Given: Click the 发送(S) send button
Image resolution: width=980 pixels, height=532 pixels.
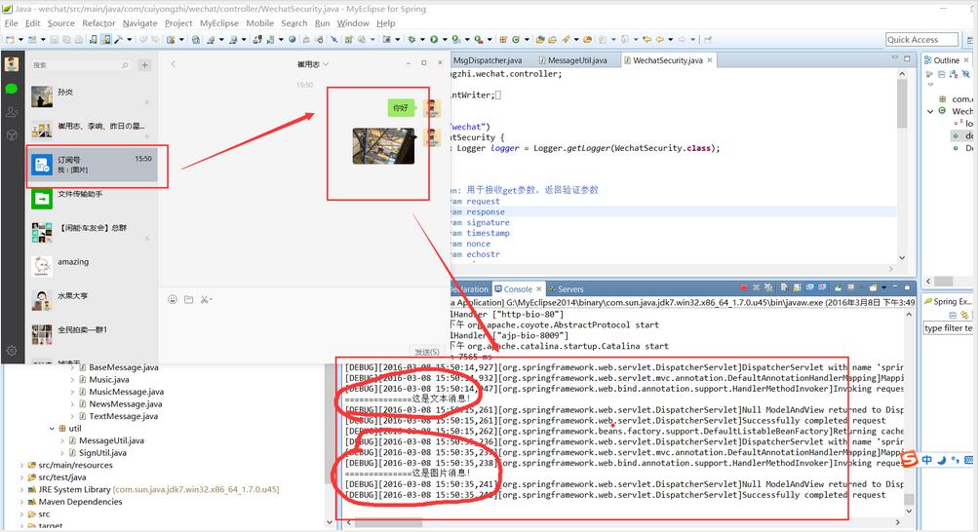Looking at the screenshot, I should coord(427,352).
